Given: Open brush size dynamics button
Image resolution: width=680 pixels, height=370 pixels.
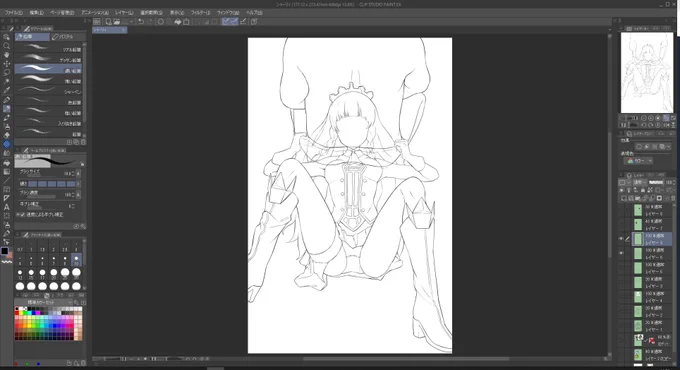Looking at the screenshot, I should coord(78,174).
